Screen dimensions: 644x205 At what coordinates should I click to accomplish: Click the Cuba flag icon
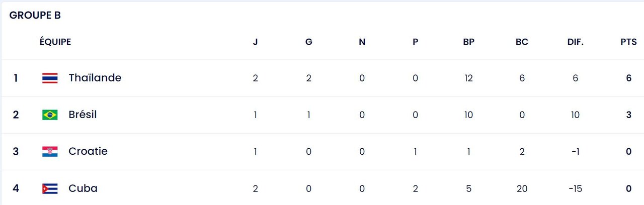pyautogui.click(x=50, y=188)
